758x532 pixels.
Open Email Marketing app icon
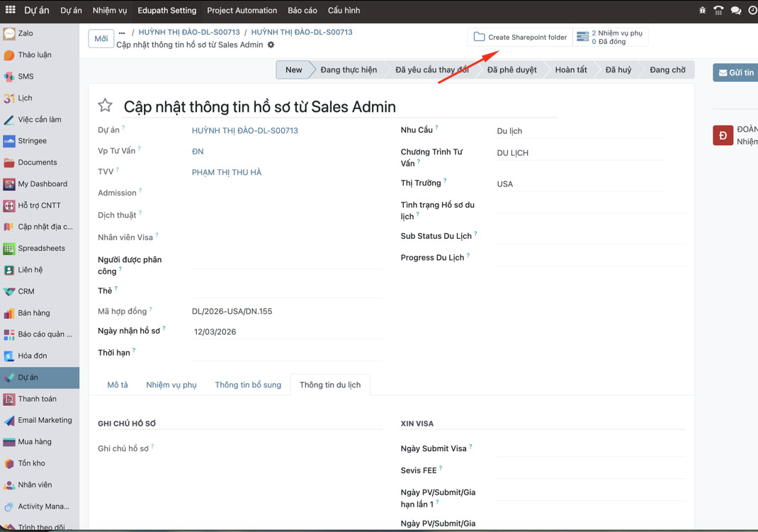tap(9, 420)
